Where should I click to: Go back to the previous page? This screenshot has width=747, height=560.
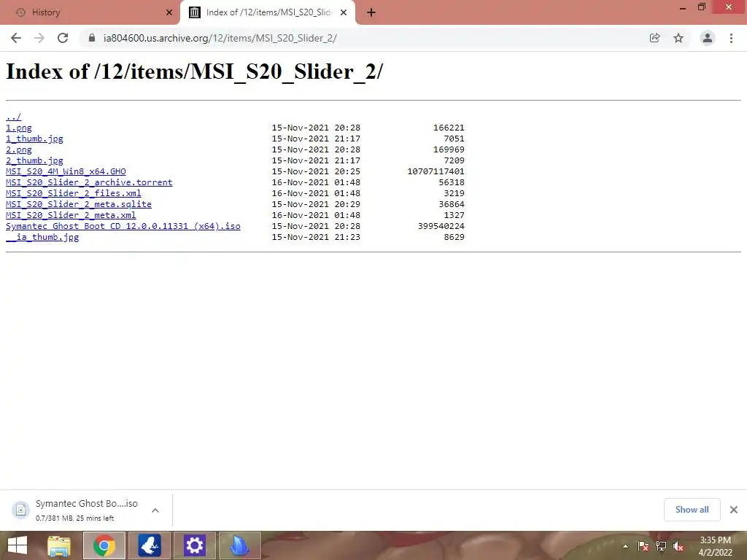point(16,38)
